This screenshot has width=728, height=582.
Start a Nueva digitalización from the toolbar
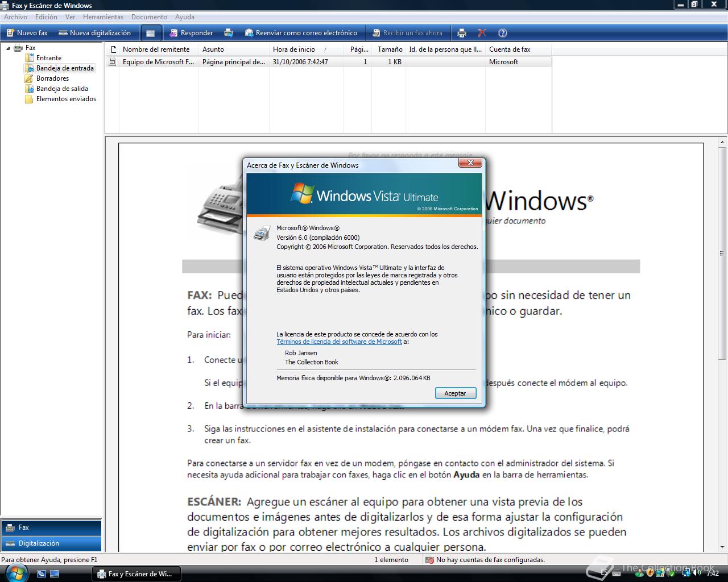95,33
